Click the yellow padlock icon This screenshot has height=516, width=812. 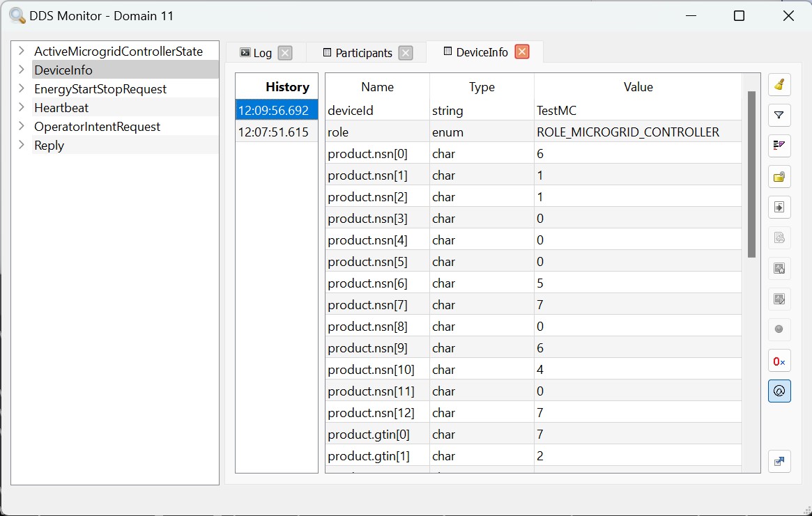(779, 177)
